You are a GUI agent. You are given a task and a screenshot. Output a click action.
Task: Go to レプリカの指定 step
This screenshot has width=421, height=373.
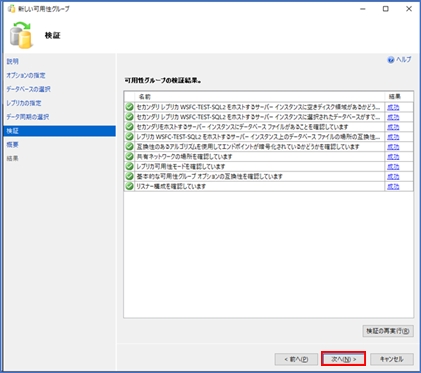point(24,103)
